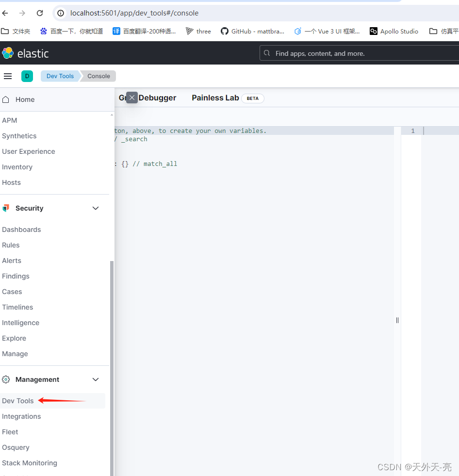Viewport: 459px width, 476px height.
Task: Open the Vue 3 UI framework bookmark
Action: click(x=327, y=31)
